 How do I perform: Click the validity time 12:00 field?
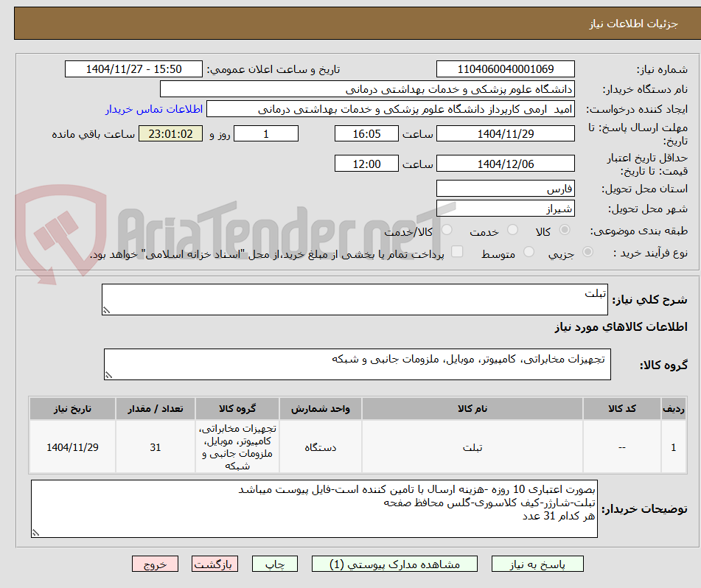[366, 164]
